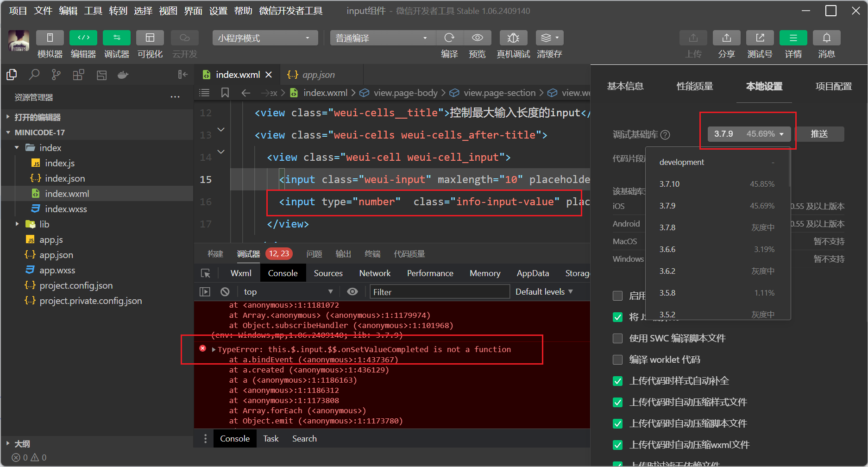Click the compile (编译) refresh icon
Viewport: 868px width, 467px height.
coord(449,38)
